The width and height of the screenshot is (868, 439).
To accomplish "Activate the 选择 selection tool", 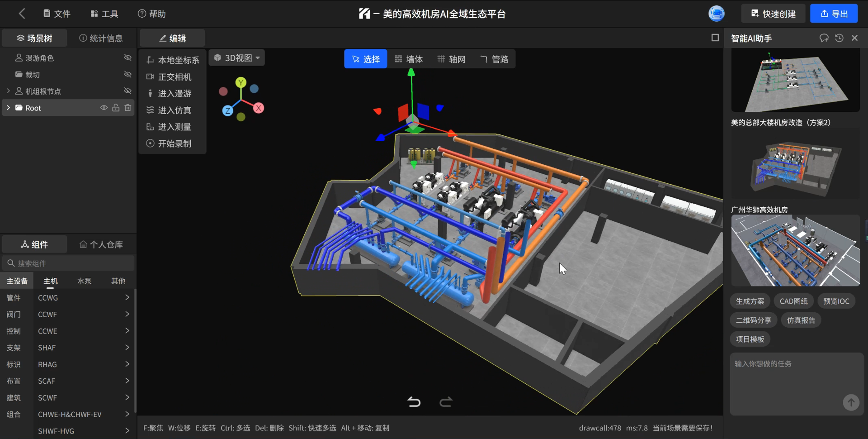I will pos(366,59).
